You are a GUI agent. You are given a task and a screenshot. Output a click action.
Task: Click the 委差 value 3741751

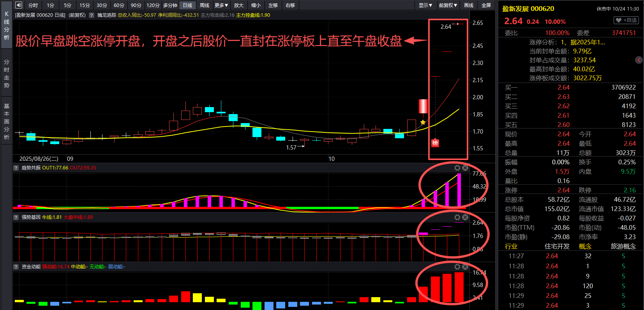(623, 33)
